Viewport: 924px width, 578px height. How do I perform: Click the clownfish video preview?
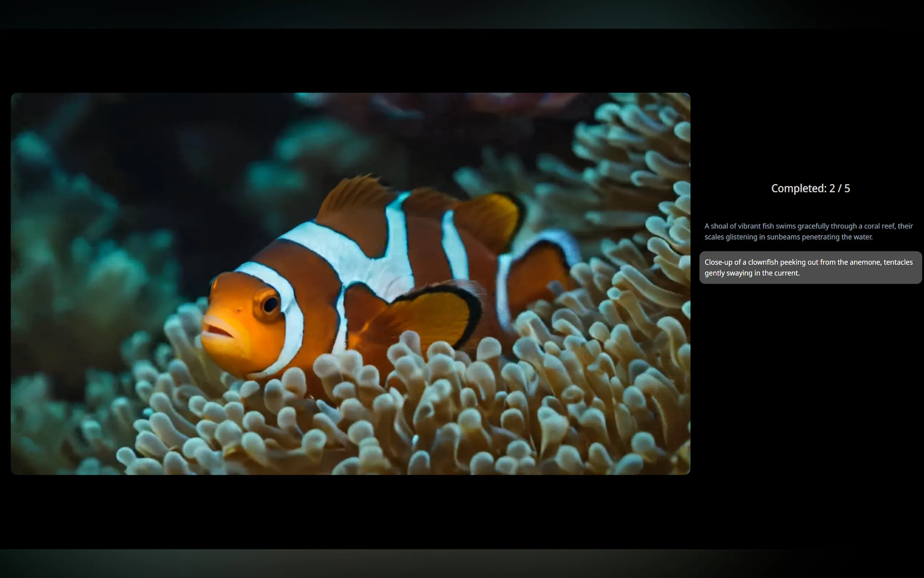pos(350,284)
